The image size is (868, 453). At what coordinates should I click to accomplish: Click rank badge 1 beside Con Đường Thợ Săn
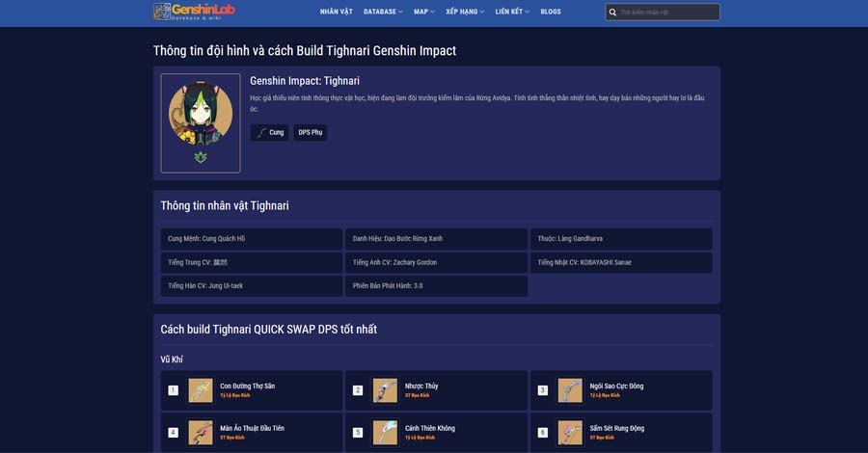tap(174, 390)
